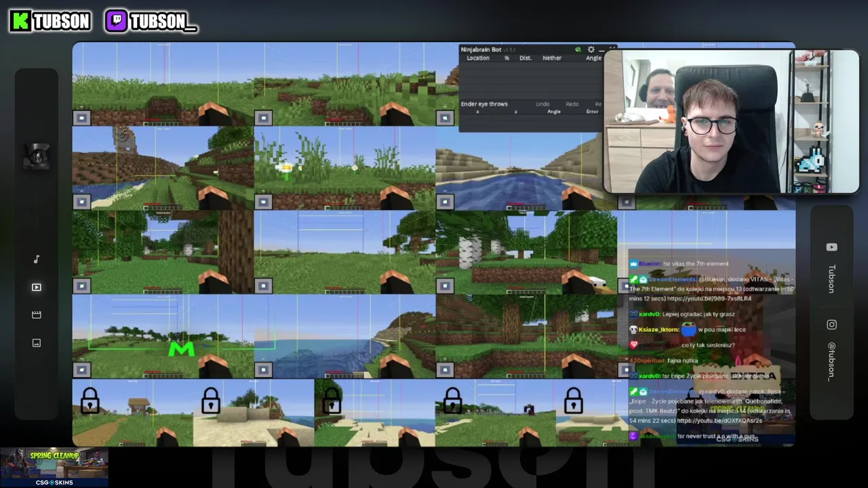Viewport: 868px width, 488px height.
Task: Minimize the Ninjabrain Bot window
Action: 601,49
